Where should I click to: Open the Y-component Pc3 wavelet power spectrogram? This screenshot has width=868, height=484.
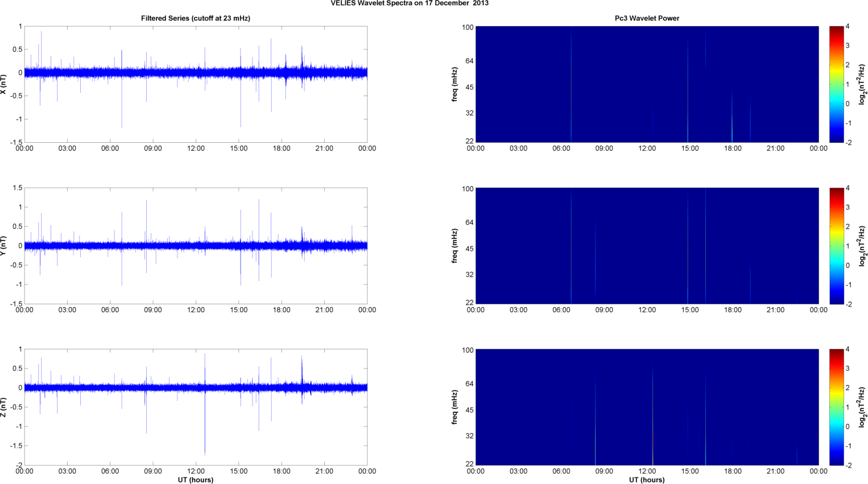click(647, 246)
